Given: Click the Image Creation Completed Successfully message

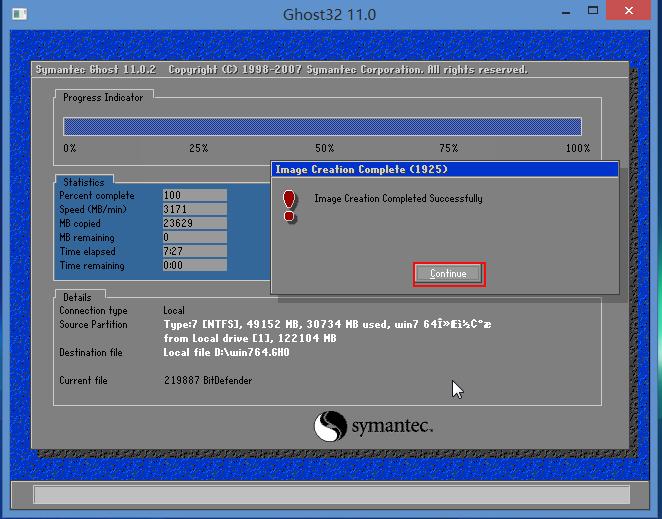Looking at the screenshot, I should pyautogui.click(x=398, y=199).
